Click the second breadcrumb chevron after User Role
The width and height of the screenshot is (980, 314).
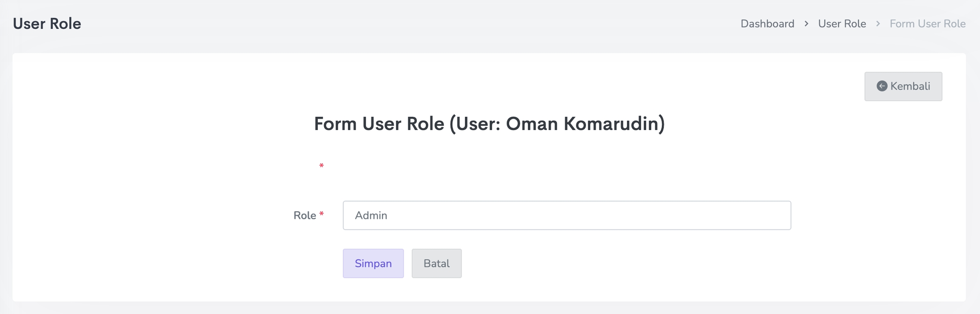(x=878, y=24)
